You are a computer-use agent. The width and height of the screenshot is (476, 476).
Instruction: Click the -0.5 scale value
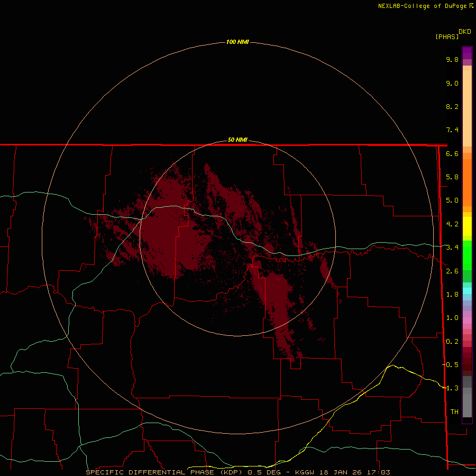tap(450, 365)
